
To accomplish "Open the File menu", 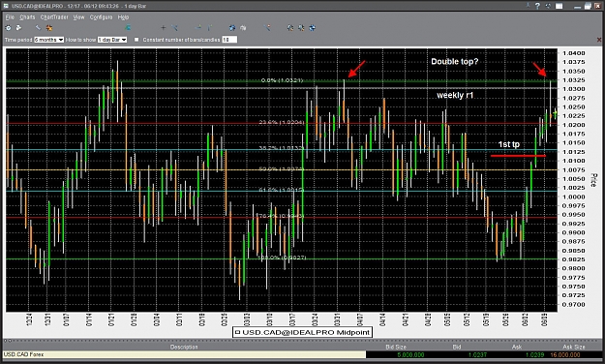I will point(10,17).
